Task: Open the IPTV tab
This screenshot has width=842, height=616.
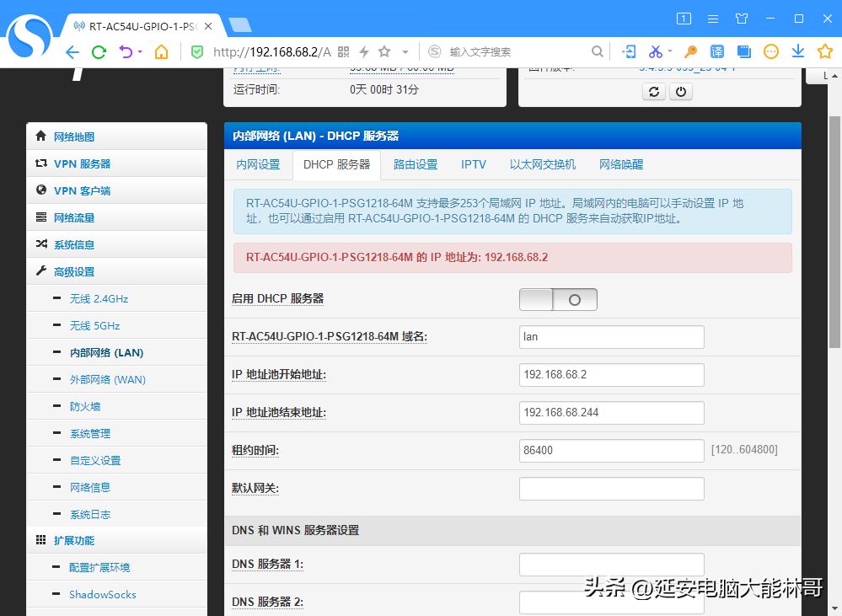Action: (473, 164)
